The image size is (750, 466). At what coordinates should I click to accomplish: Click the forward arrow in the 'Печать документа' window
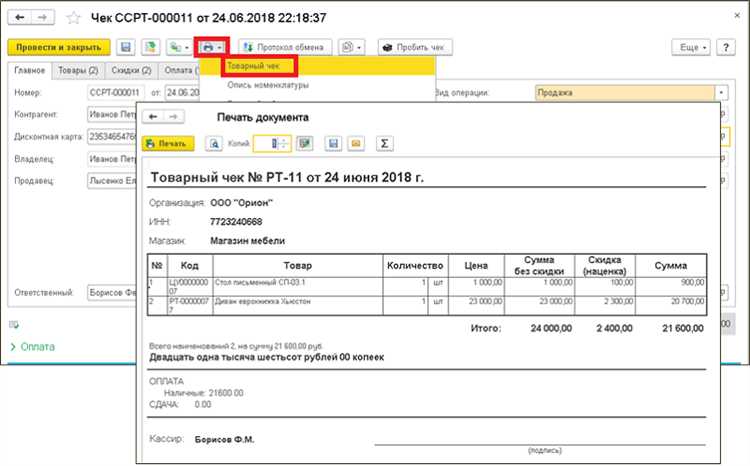pyautogui.click(x=174, y=117)
